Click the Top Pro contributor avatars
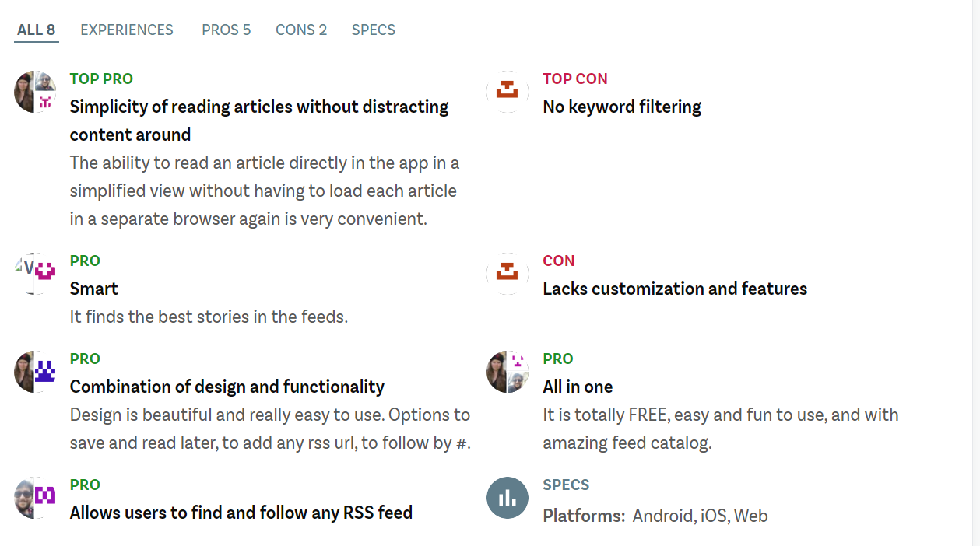The height and width of the screenshot is (546, 980). 35,92
